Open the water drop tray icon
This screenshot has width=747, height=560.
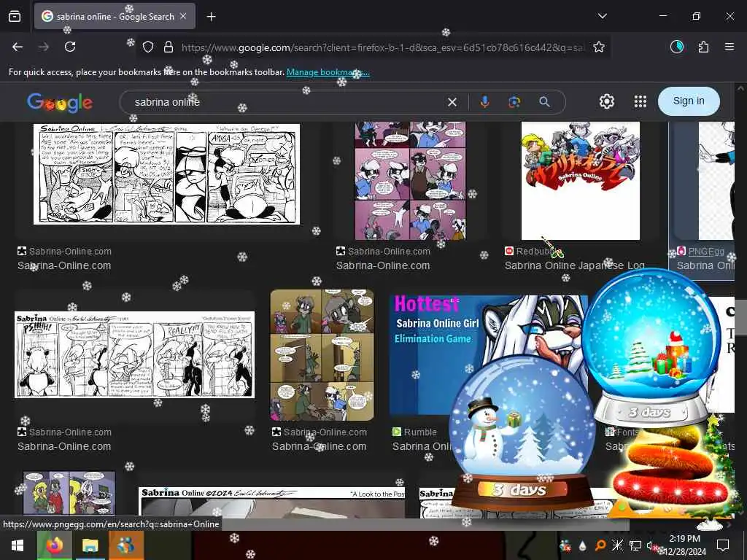[583, 545]
